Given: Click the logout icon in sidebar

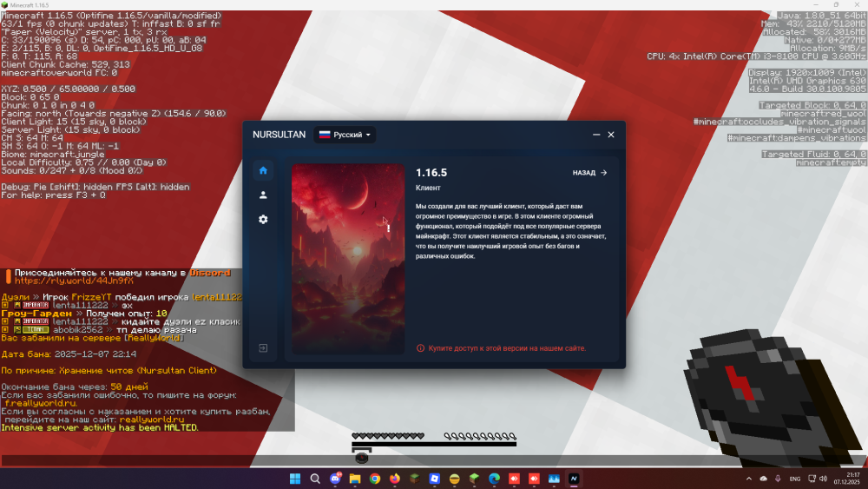Looking at the screenshot, I should [263, 347].
